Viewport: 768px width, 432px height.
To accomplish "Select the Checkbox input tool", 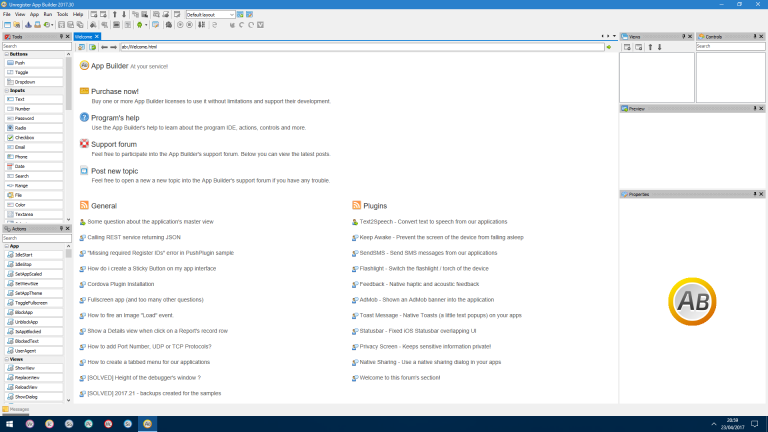I will [x=34, y=138].
